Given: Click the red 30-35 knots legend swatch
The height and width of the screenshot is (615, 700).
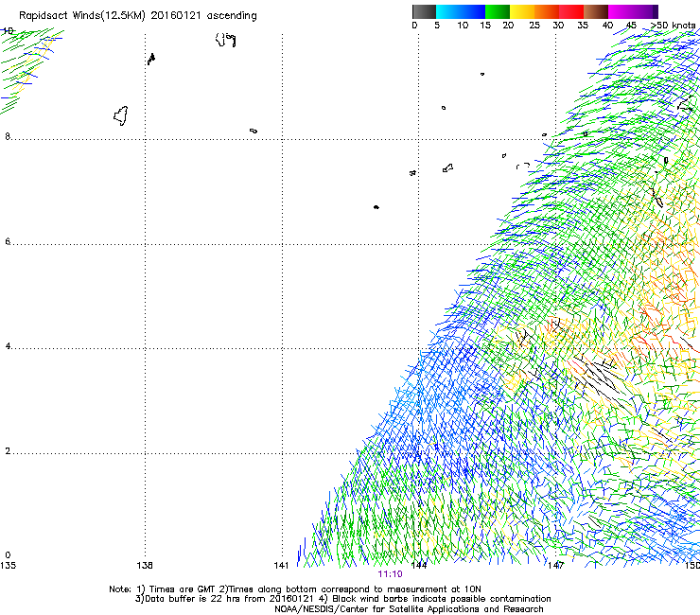Looking at the screenshot, I should coord(571,11).
